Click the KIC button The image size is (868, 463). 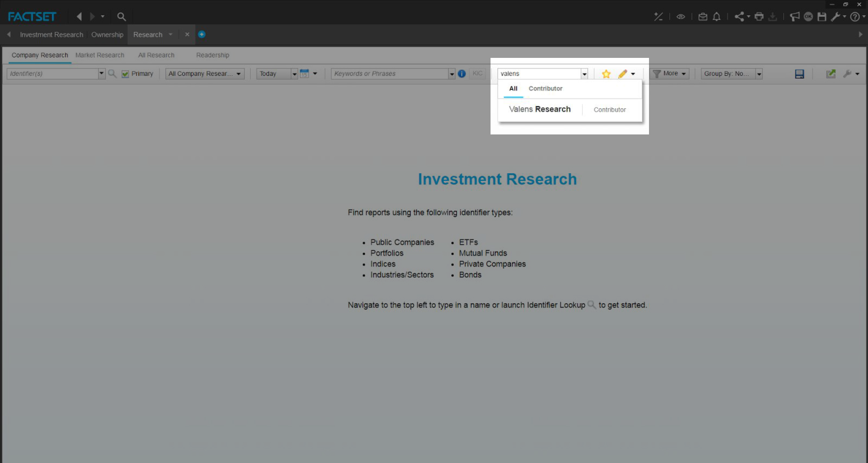coord(477,73)
